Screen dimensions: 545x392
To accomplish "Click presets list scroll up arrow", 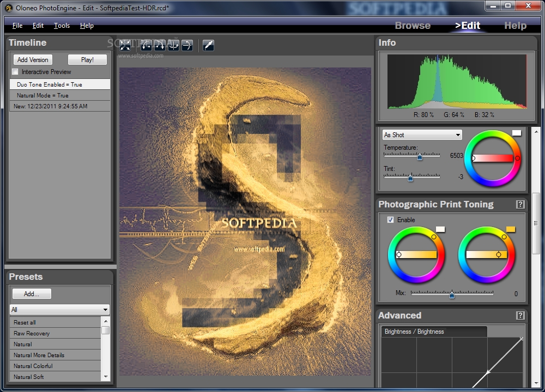I will (x=106, y=321).
